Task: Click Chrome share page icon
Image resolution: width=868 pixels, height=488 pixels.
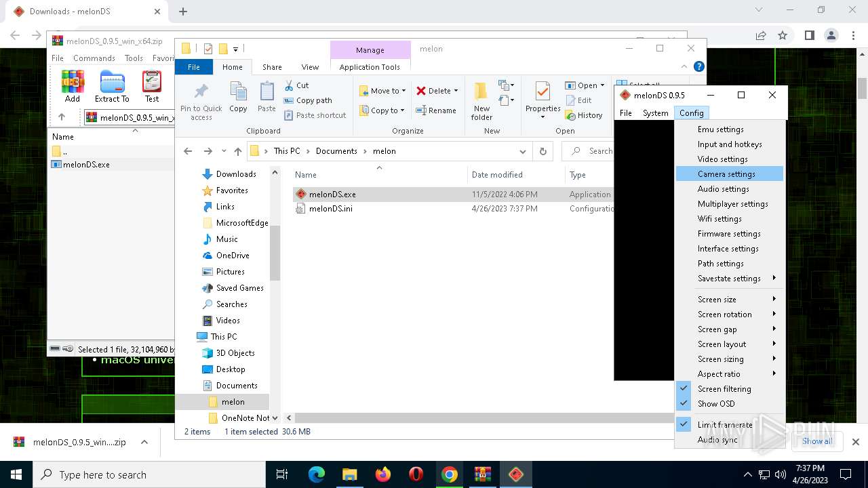Action: pyautogui.click(x=761, y=35)
